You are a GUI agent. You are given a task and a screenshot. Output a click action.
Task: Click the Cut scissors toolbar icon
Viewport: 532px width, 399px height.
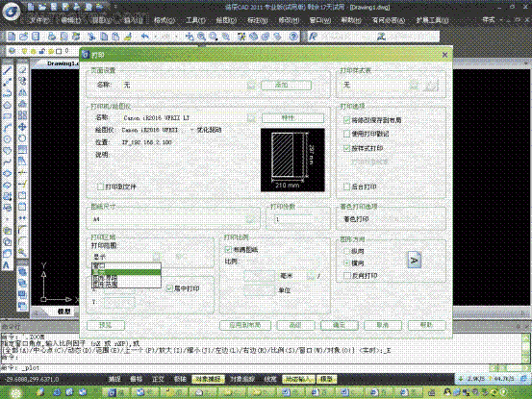click(91, 36)
